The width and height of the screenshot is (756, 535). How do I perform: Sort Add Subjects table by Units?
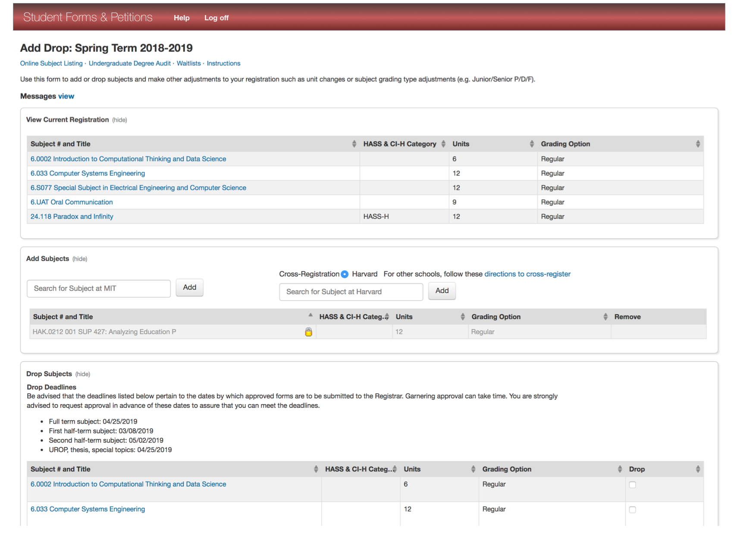pos(463,317)
